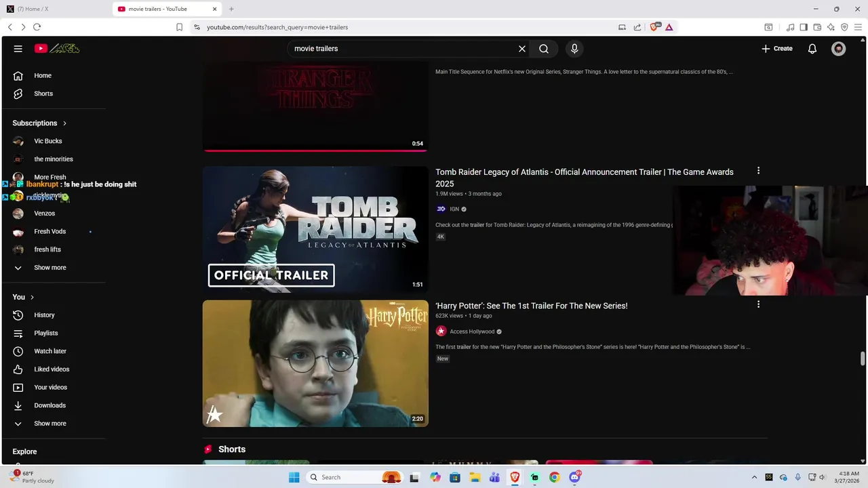Start voice search with the microphone icon
This screenshot has width=868, height=488.
point(574,49)
